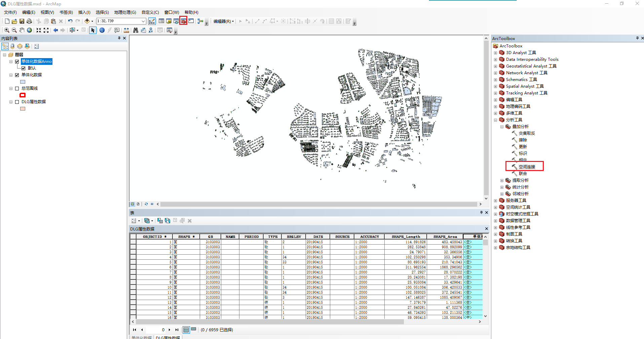Viewport: 644px width, 339px height.
Task: Click the 编辑器(R) button
Action: (x=223, y=21)
